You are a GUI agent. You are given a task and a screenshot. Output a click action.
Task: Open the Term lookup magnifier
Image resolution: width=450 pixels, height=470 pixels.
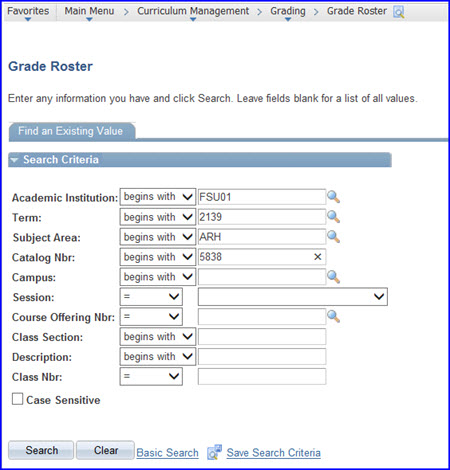tap(333, 217)
